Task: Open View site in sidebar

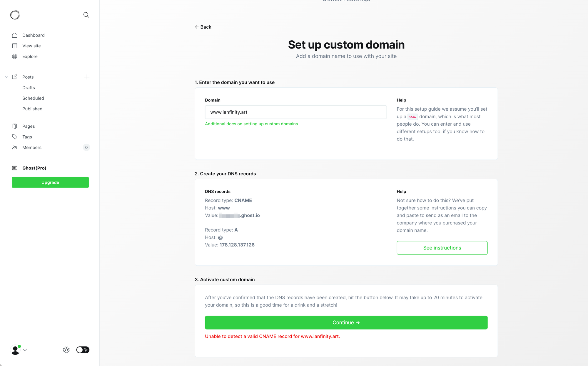Action: coord(31,46)
